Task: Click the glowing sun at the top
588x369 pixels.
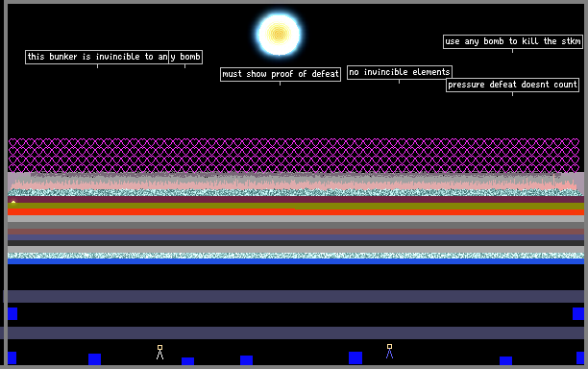Action: 279,35
